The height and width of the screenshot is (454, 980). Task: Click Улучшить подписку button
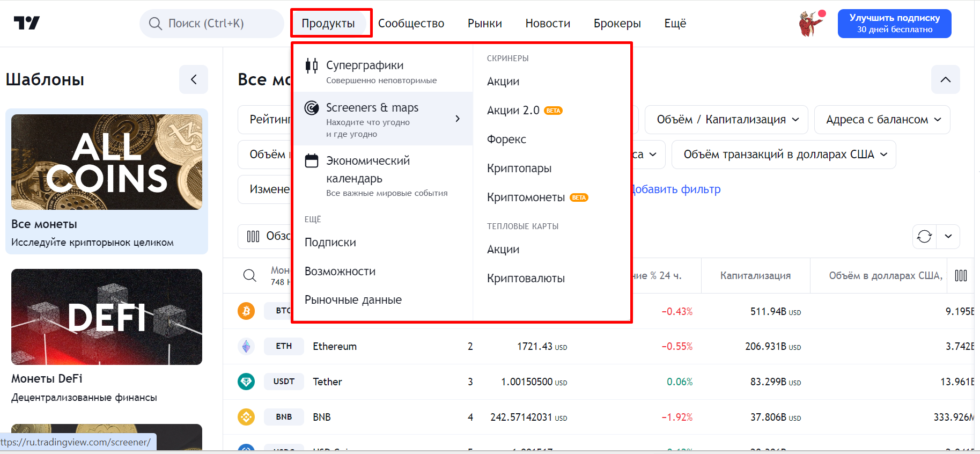tap(895, 24)
